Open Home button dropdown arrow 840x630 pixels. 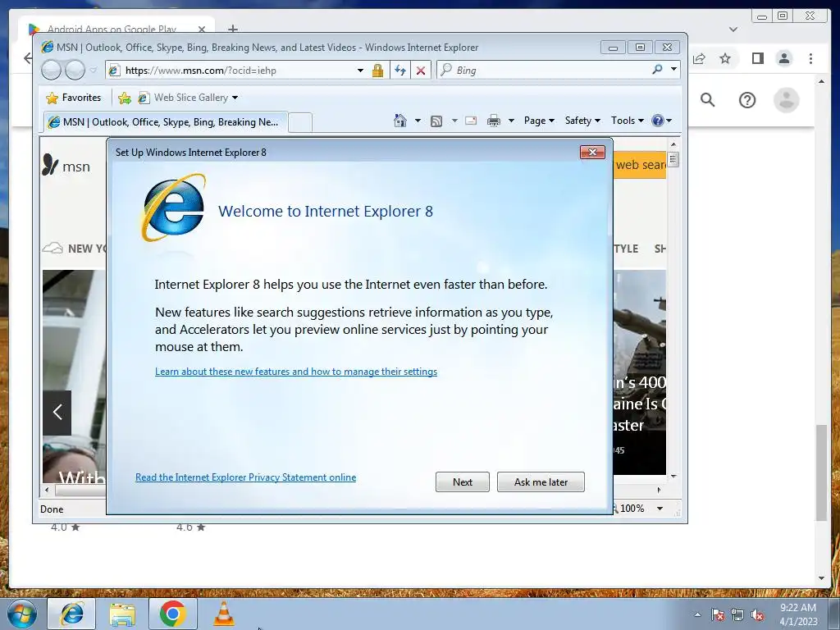[418, 121]
